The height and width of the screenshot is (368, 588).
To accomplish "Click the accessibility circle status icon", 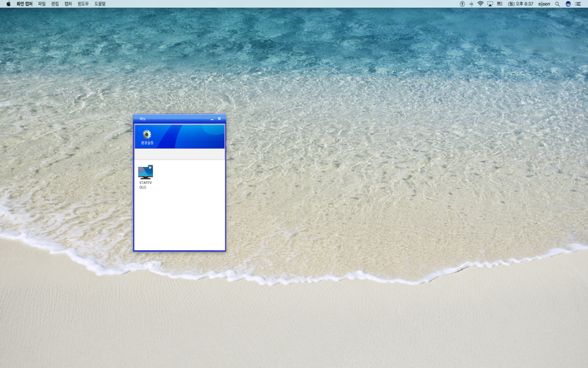I will (462, 4).
